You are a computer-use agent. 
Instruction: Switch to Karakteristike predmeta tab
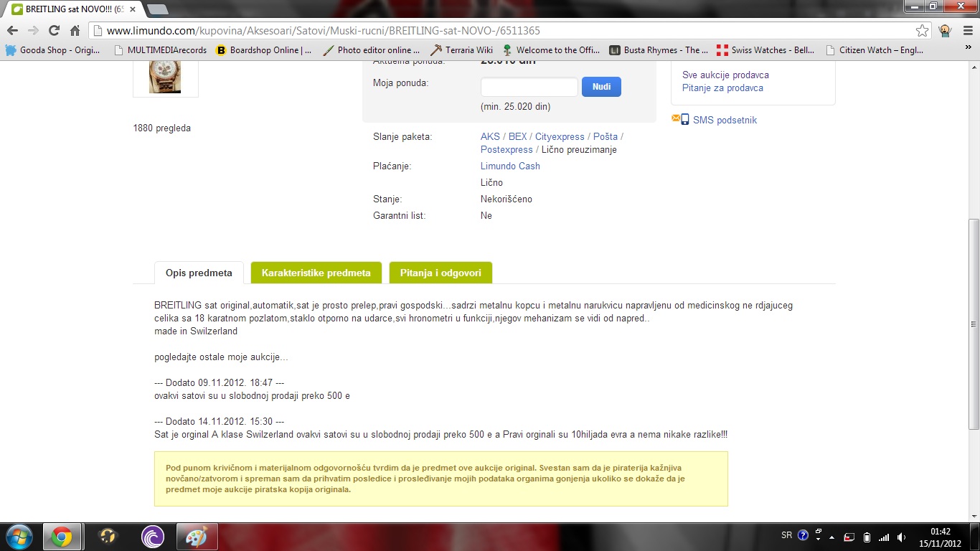(316, 273)
